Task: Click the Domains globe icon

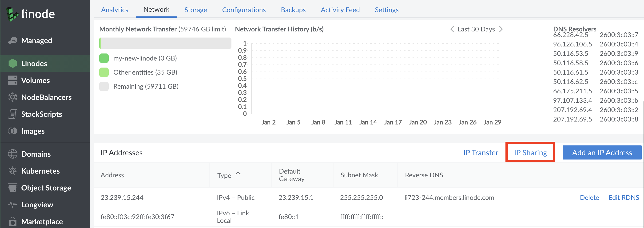Action: coord(12,154)
